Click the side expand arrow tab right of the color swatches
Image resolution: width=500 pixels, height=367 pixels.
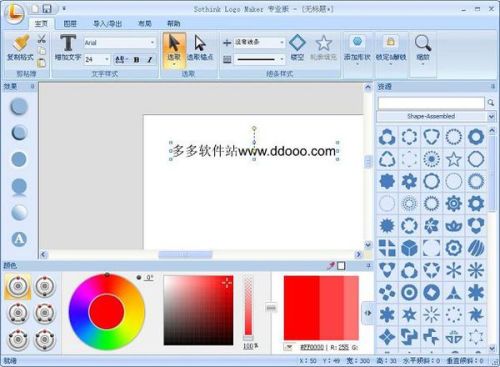point(368,313)
